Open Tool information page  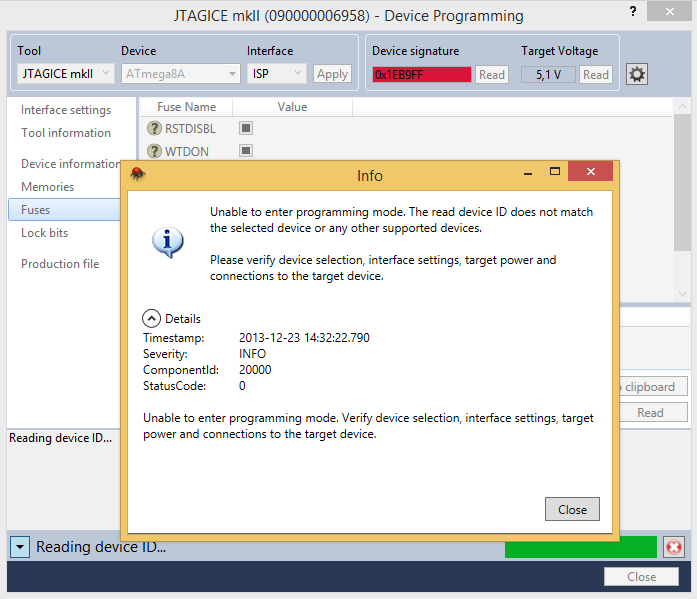coord(66,133)
